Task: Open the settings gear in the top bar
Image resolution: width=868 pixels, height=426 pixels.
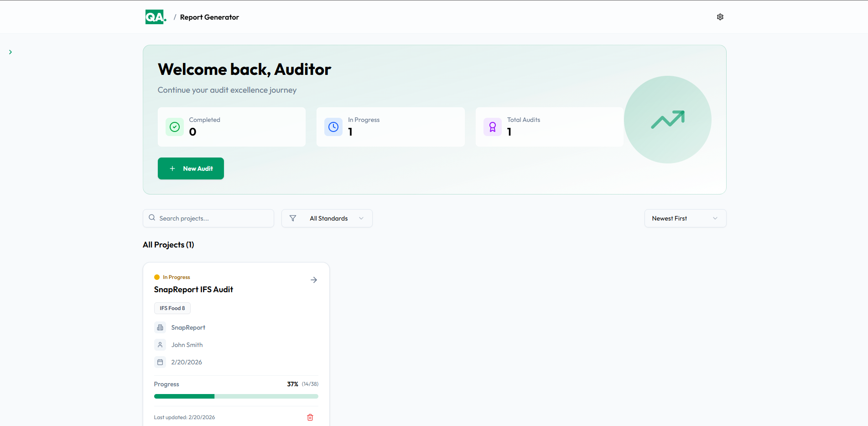Action: pyautogui.click(x=720, y=16)
